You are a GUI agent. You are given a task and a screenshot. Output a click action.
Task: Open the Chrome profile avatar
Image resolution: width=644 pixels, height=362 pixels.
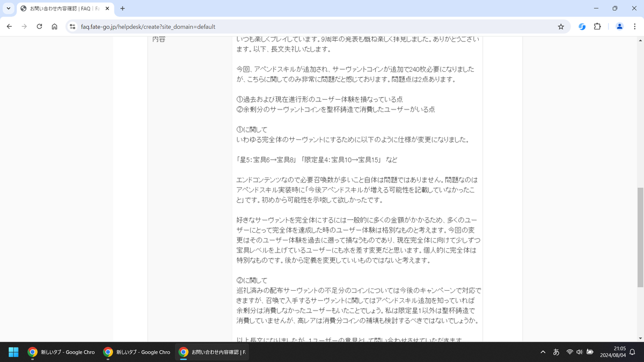click(x=619, y=26)
